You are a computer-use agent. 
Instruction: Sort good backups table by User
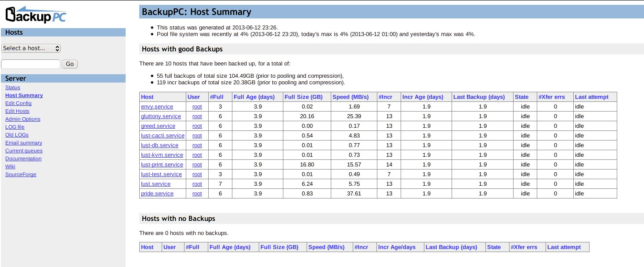point(194,97)
